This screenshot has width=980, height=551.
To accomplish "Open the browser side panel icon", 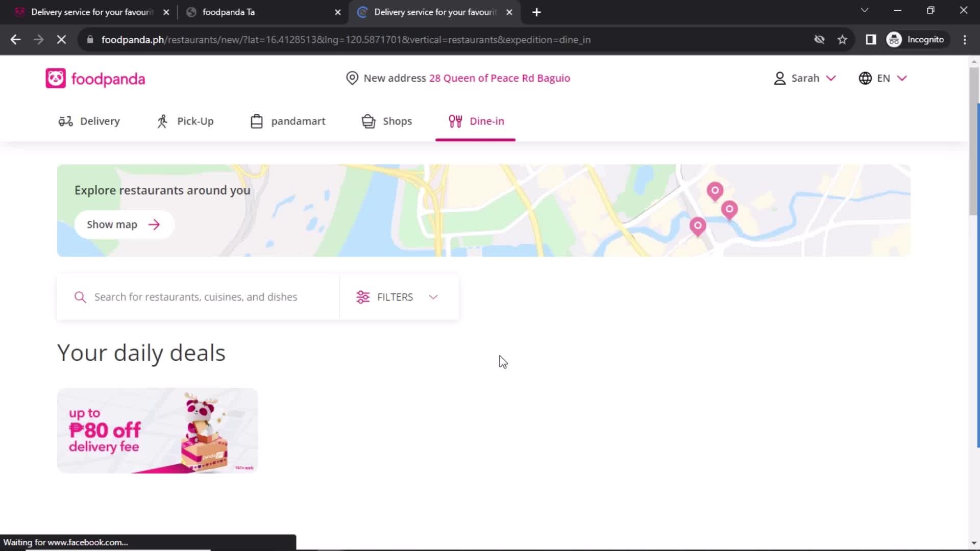I will pos(871,40).
